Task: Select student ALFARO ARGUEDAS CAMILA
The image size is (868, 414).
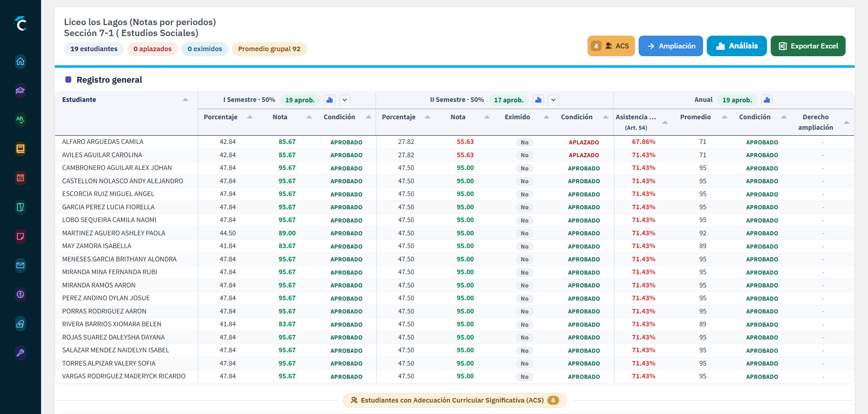Action: click(103, 142)
